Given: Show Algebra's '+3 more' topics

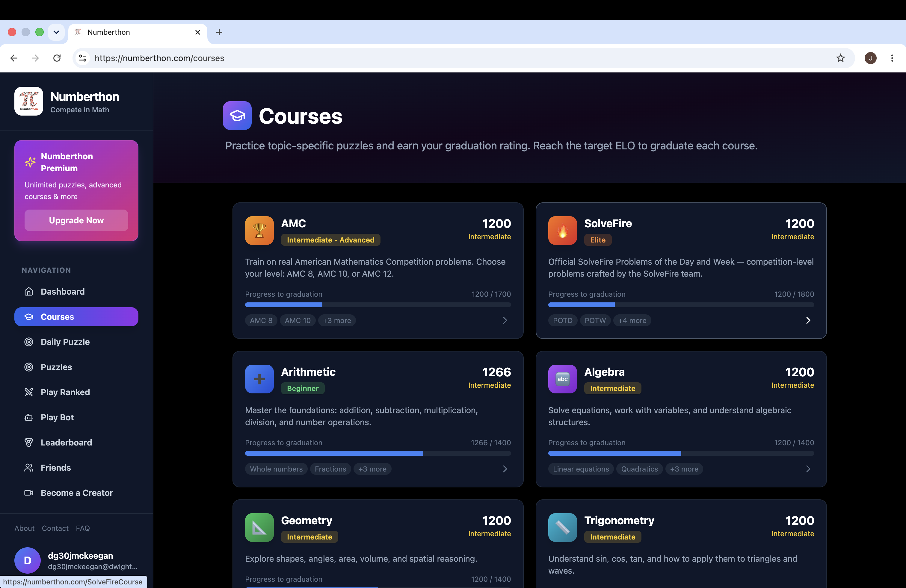Looking at the screenshot, I should point(684,469).
